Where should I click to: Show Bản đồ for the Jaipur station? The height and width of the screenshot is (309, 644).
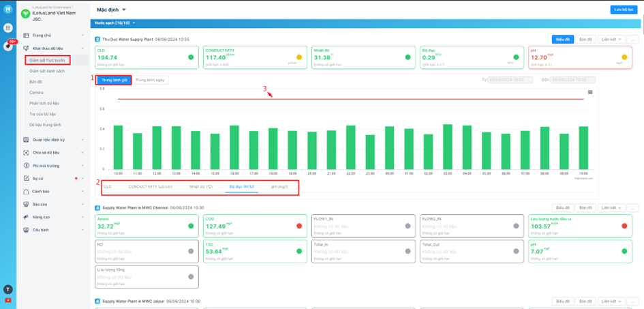(585, 301)
